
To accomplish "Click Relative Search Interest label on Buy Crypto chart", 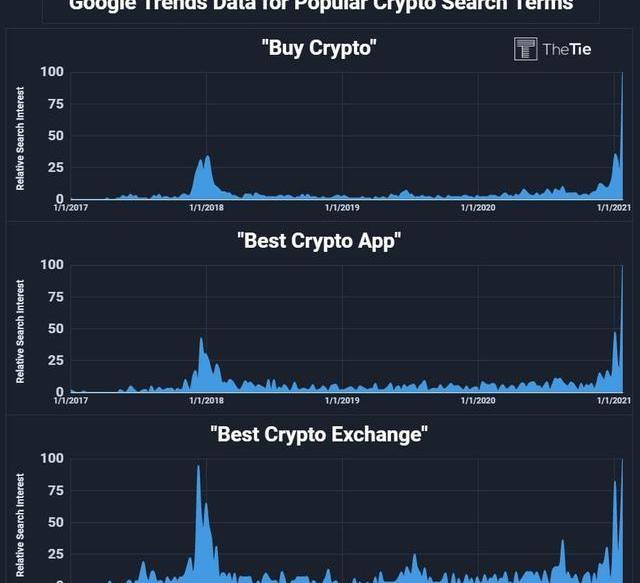I will 21,138.
